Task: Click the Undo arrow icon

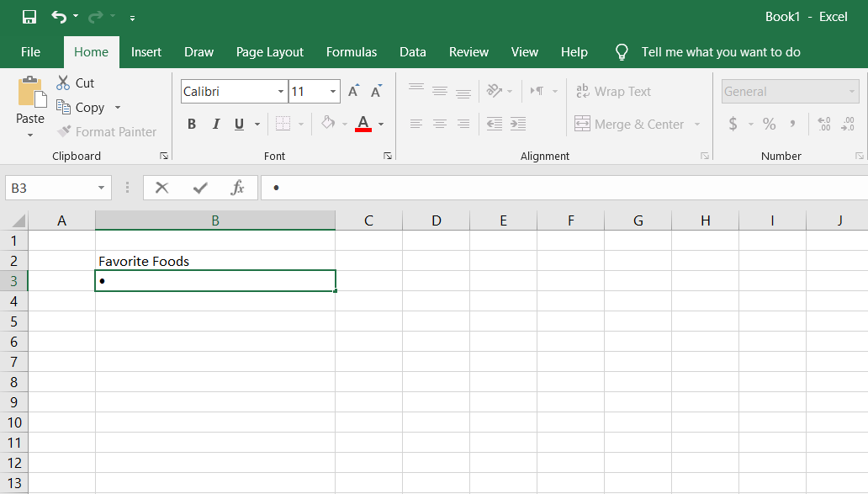Action: click(x=58, y=17)
